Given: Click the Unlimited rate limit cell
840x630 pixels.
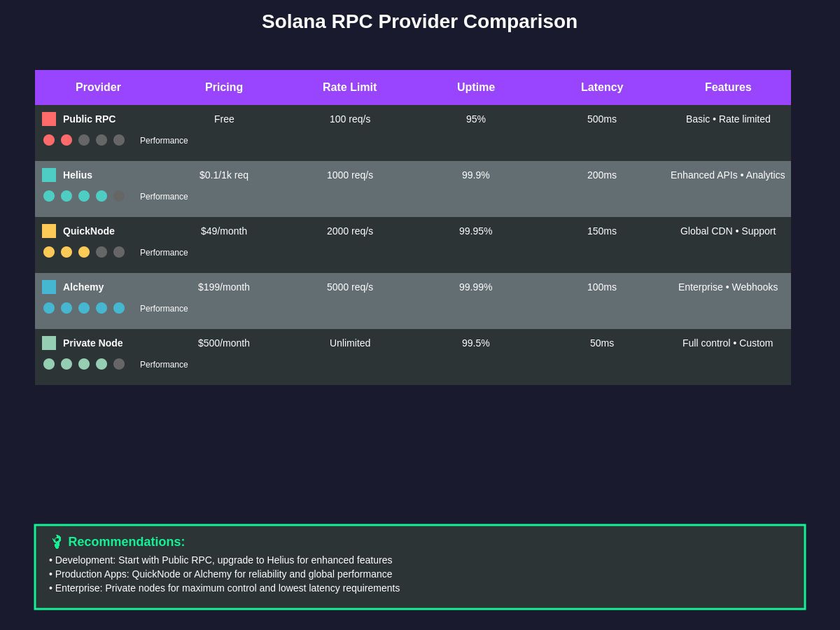Looking at the screenshot, I should click(350, 343).
